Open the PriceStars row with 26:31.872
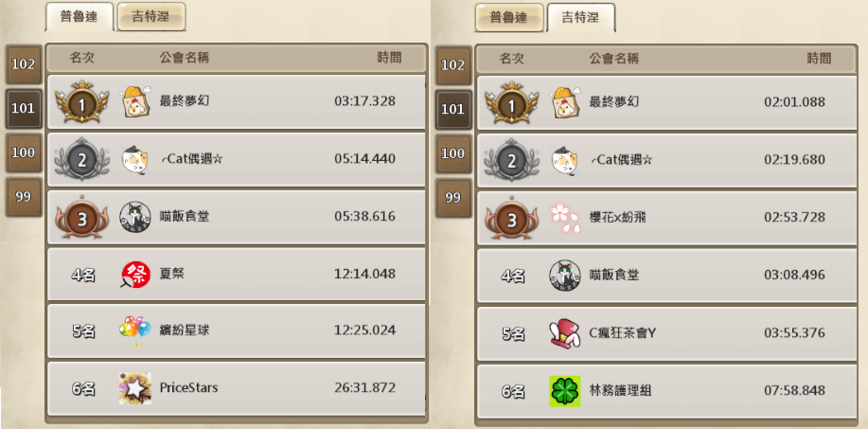Image resolution: width=868 pixels, height=429 pixels. [x=237, y=388]
